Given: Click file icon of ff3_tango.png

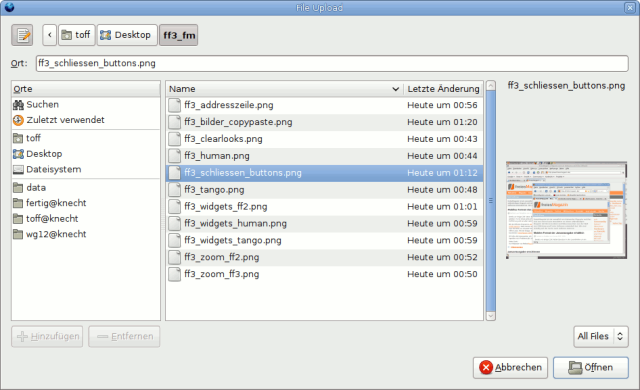Looking at the screenshot, I should (175, 190).
